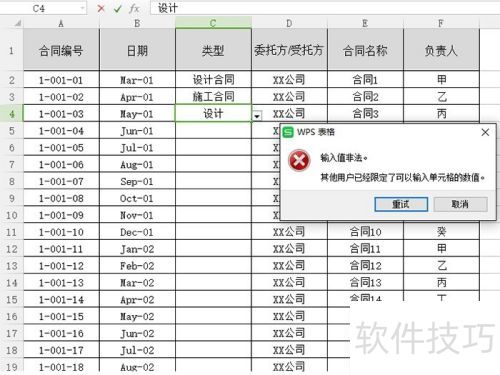This screenshot has height=375, width=500.
Task: Click the 合同编号 header cell
Action: coord(61,50)
